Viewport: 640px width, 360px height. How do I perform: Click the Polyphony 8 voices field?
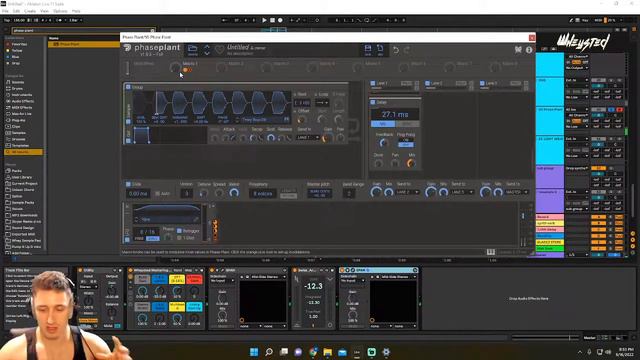[x=262, y=193]
